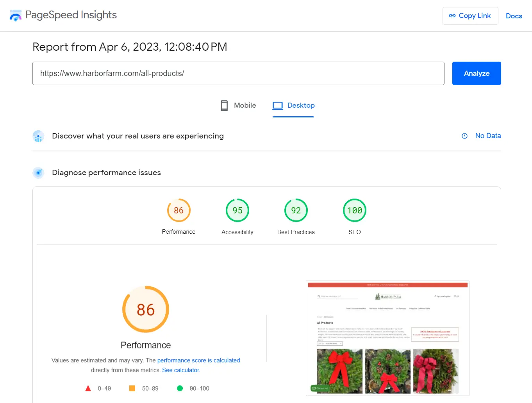Jump to SEO score gauge 100
532x403 pixels.
point(355,210)
